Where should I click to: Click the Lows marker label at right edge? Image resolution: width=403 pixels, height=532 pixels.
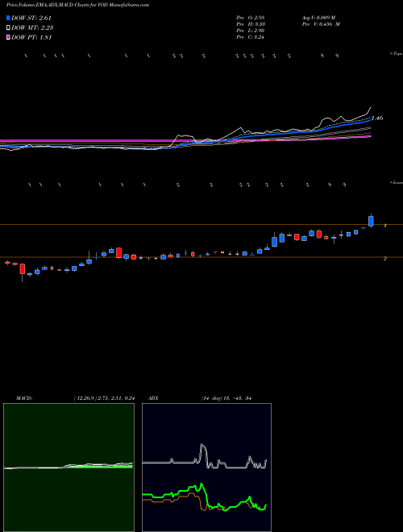pyautogui.click(x=397, y=182)
